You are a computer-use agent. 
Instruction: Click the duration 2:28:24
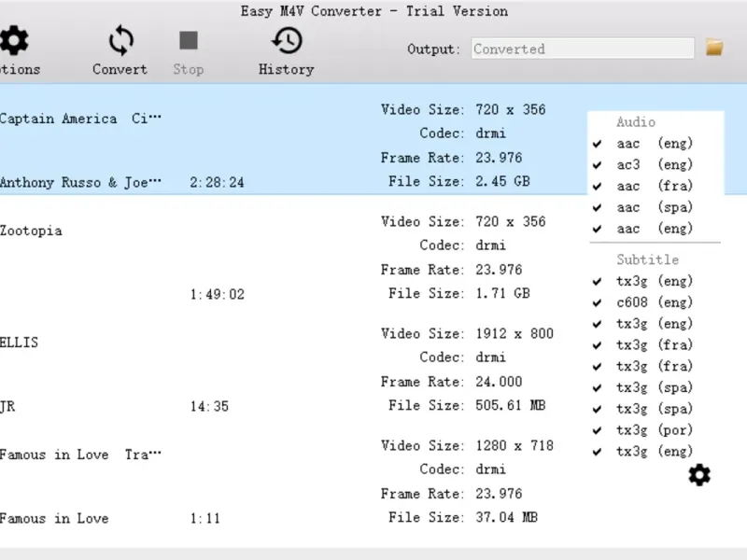coord(217,182)
